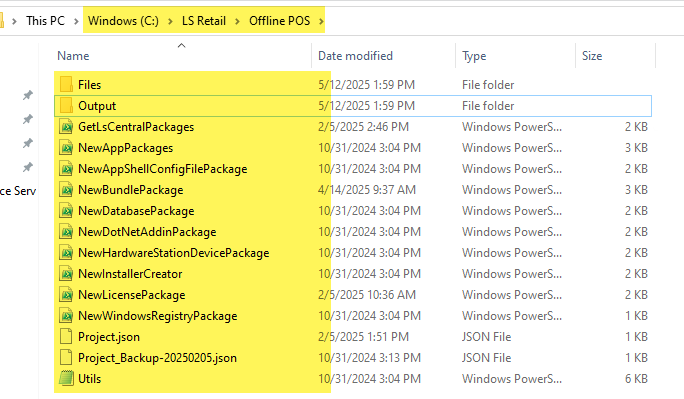The height and width of the screenshot is (399, 684).
Task: Click the pin icon beside the NewAppPackages row
Action: pyautogui.click(x=28, y=143)
